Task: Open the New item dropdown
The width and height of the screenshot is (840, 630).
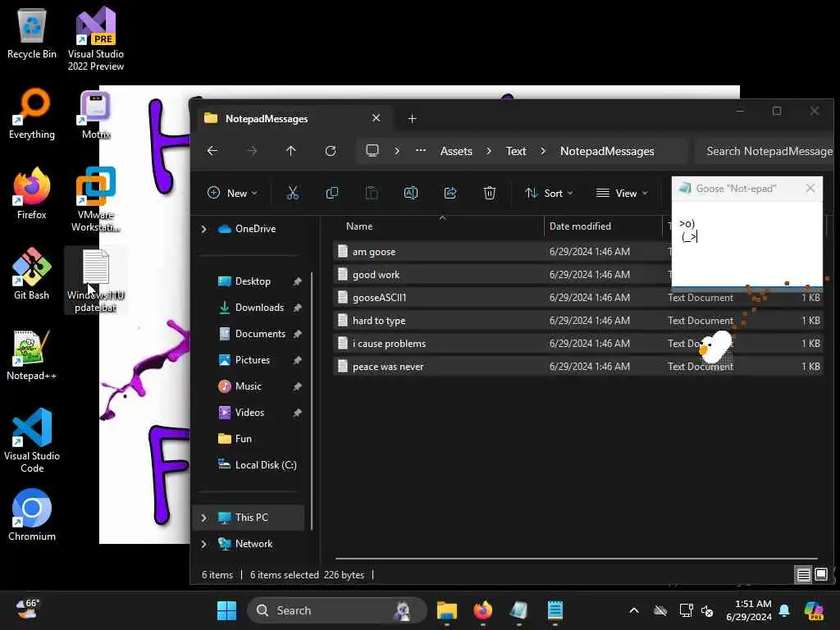Action: click(232, 193)
